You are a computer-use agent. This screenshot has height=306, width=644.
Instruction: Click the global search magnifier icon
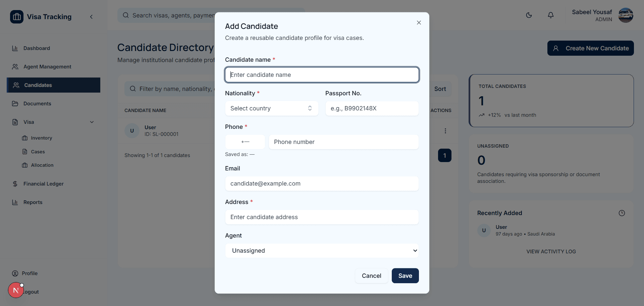click(x=126, y=15)
